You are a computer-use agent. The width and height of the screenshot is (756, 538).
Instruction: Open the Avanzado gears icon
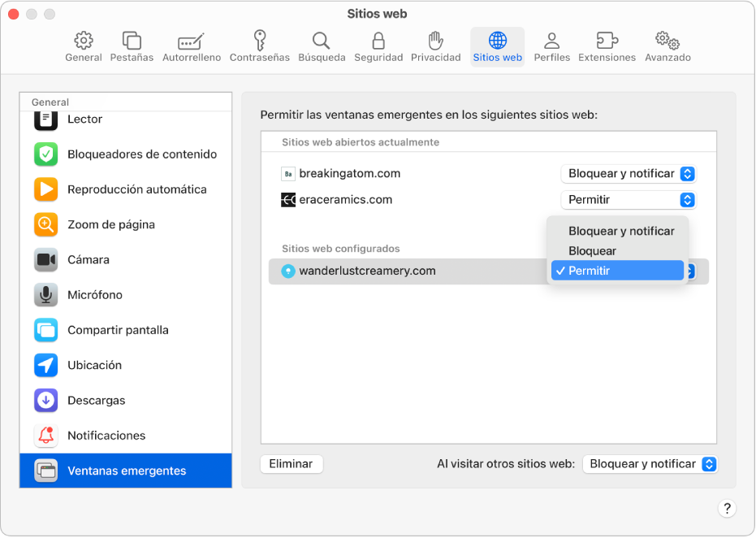point(667,41)
